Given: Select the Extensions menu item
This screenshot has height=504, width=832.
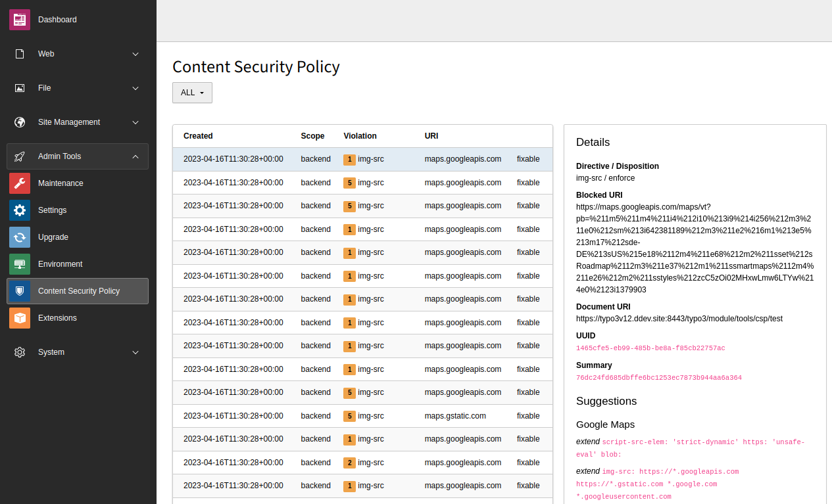Looking at the screenshot, I should (78, 318).
